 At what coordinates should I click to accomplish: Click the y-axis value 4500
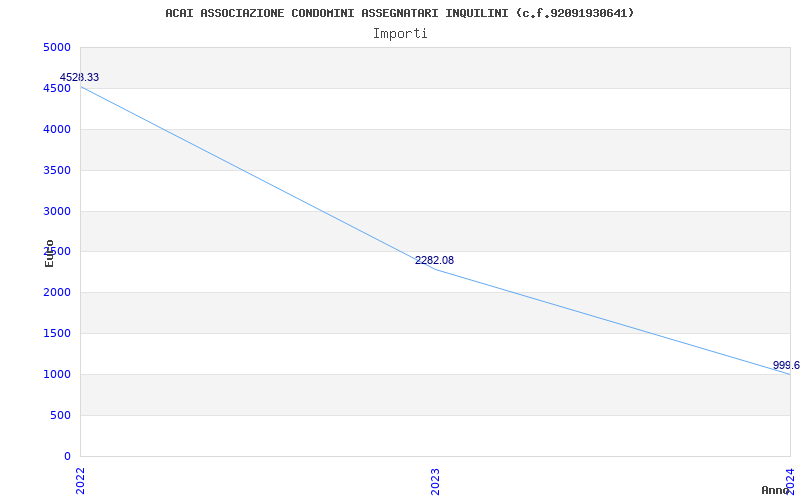57,88
